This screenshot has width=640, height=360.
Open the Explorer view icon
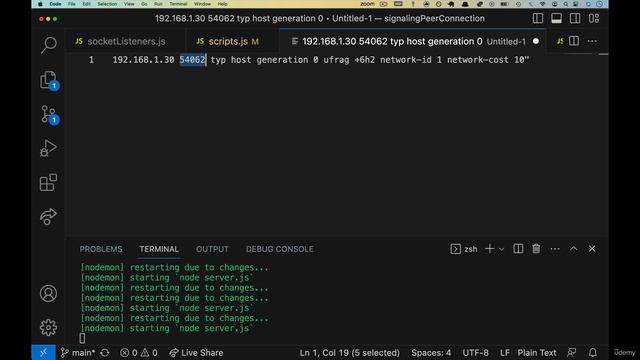pos(49,80)
